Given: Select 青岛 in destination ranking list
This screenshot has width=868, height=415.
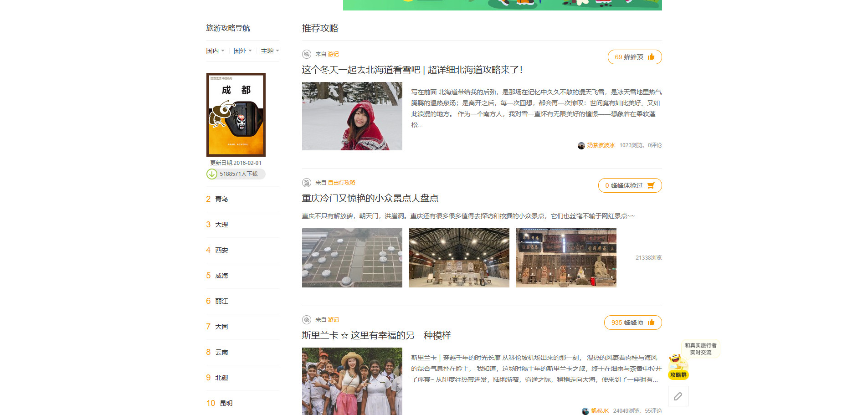Looking at the screenshot, I should pos(221,199).
